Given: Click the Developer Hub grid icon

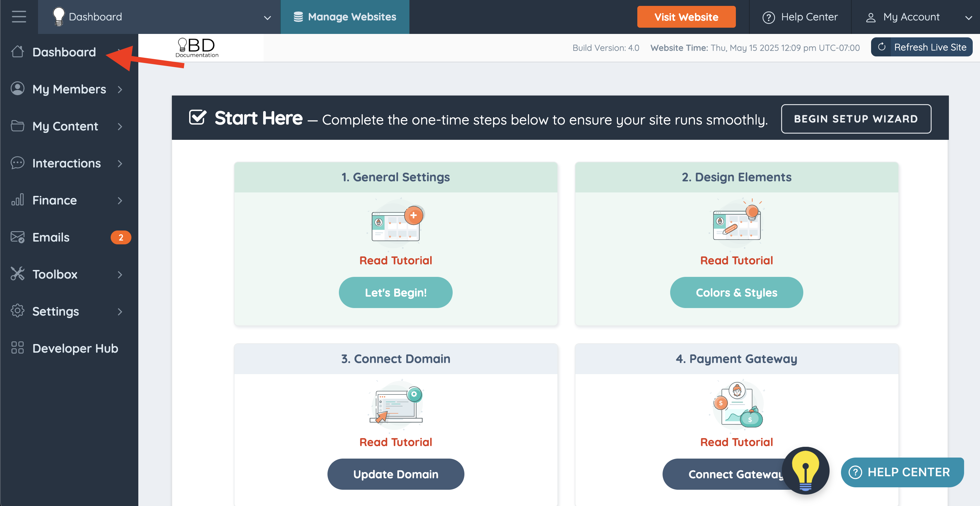Looking at the screenshot, I should click(18, 347).
